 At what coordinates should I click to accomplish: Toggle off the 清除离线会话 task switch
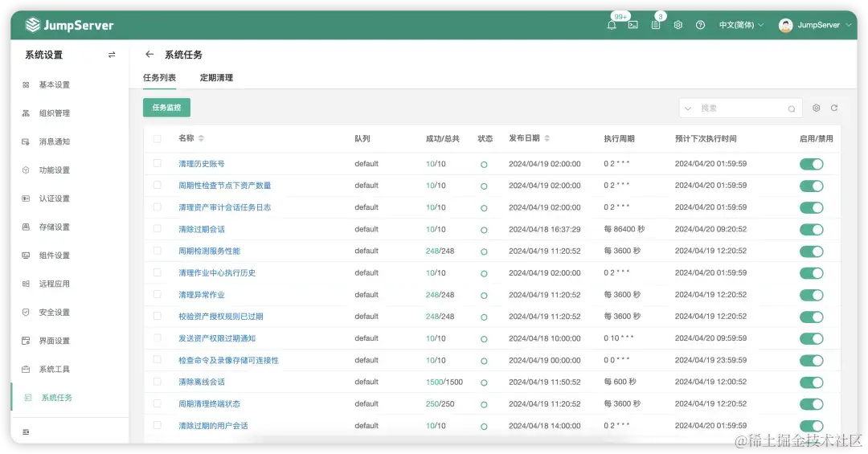point(812,382)
